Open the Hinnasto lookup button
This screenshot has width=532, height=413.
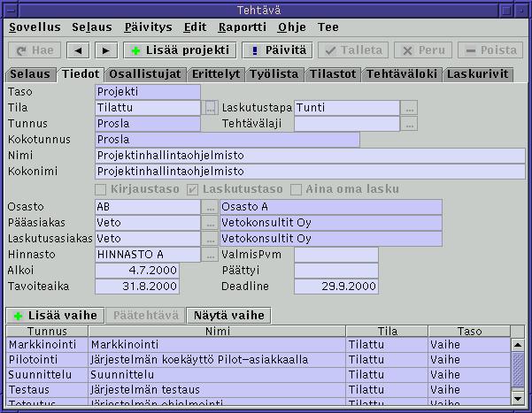[210, 255]
